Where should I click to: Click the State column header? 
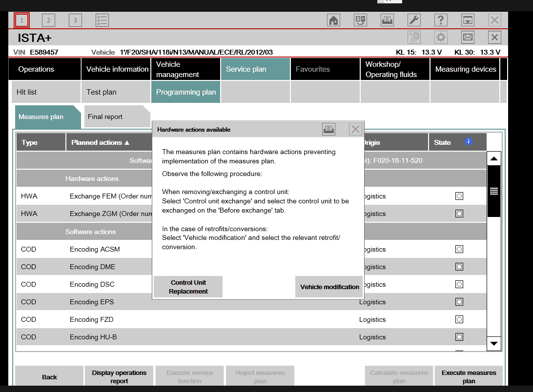[x=457, y=142]
